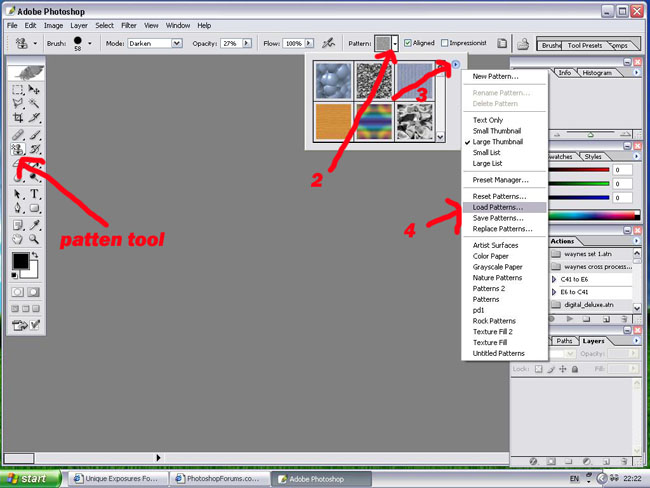Click the foreground color swatch
Viewport: 650px width, 488px height.
(20, 262)
